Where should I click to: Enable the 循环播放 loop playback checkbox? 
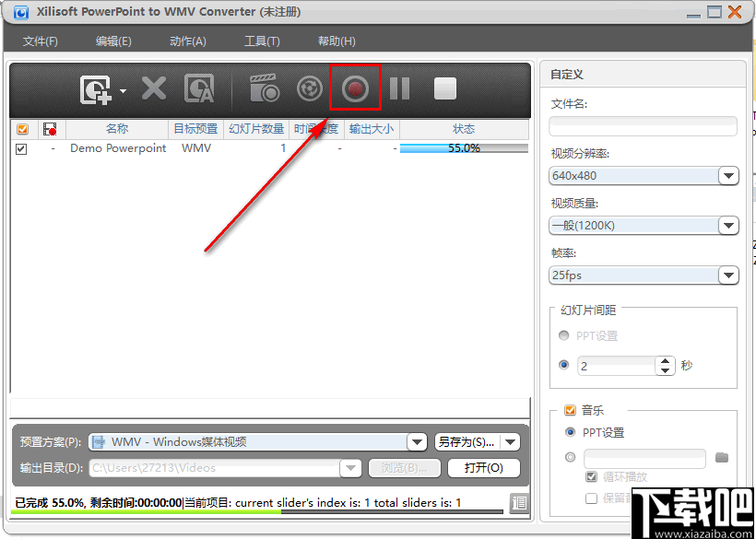(591, 476)
